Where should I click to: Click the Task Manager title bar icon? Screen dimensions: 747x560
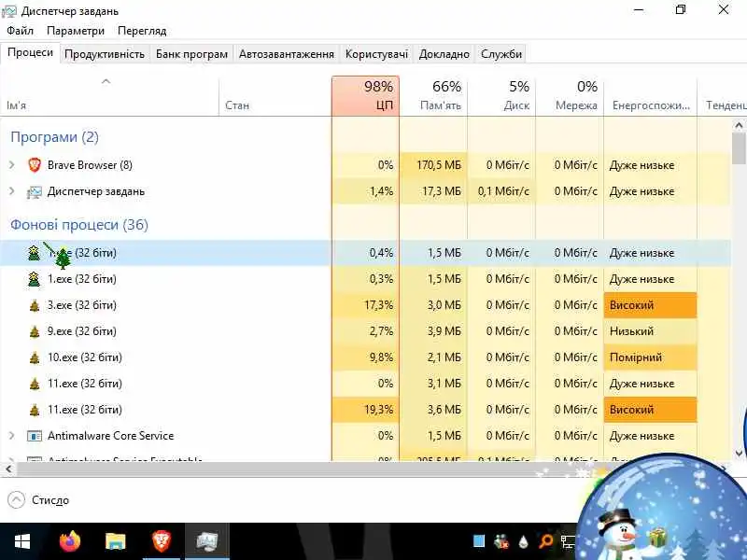pyautogui.click(x=9, y=11)
